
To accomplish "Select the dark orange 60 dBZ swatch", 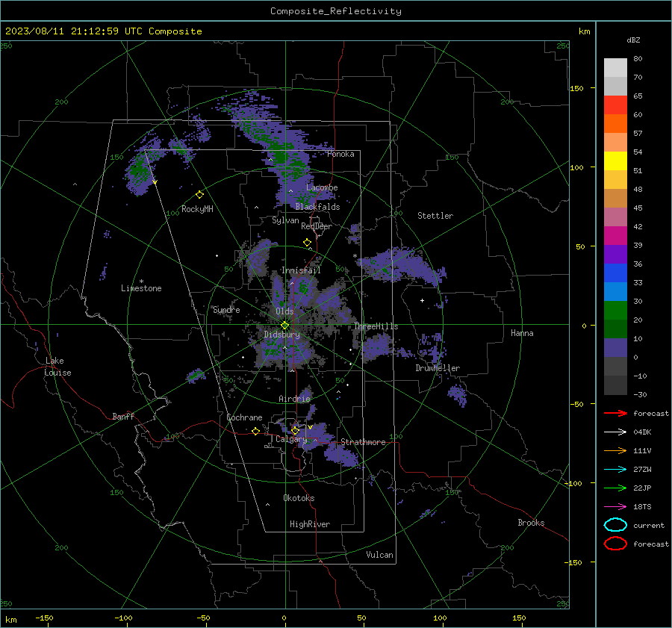I will (x=615, y=123).
